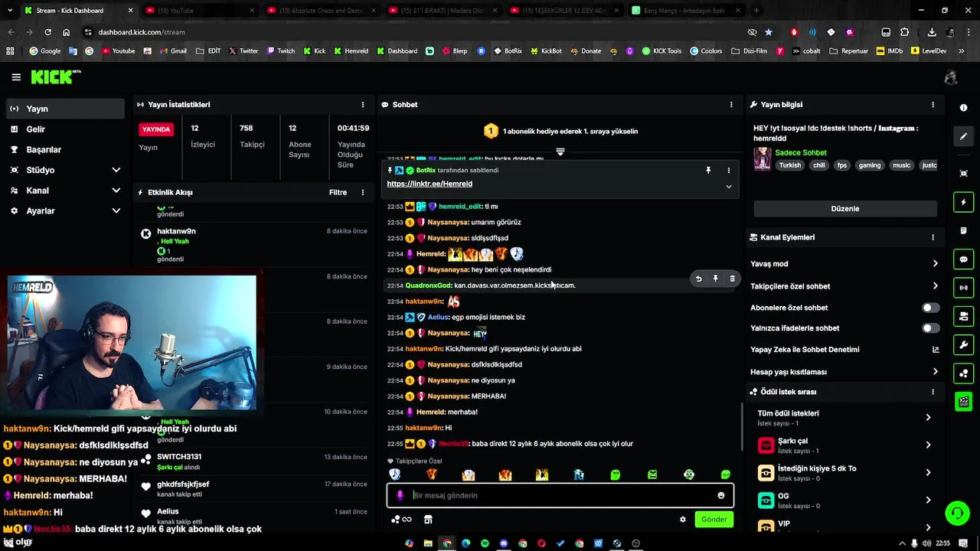Collapse the pinned message chevron
Image resolution: width=980 pixels, height=551 pixels.
[728, 187]
